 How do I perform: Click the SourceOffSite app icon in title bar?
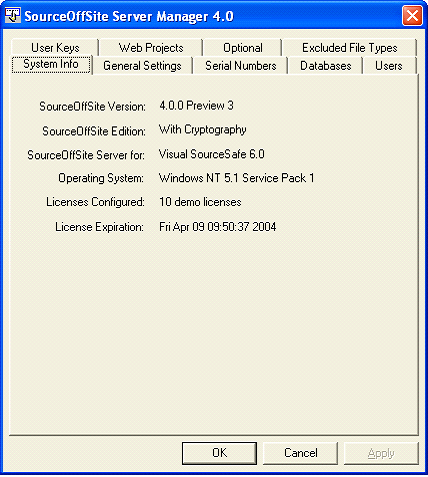click(x=13, y=15)
